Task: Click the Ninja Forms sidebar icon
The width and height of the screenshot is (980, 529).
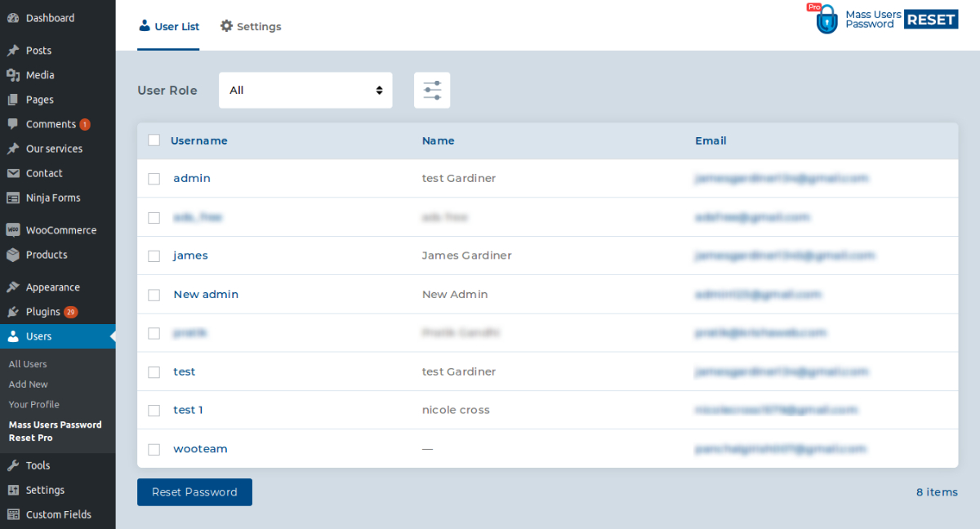Action: point(13,198)
